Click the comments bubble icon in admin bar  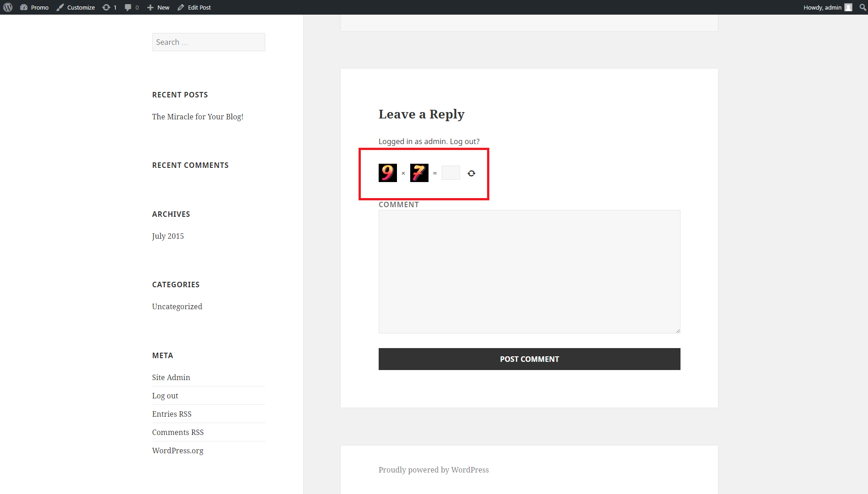(x=128, y=7)
